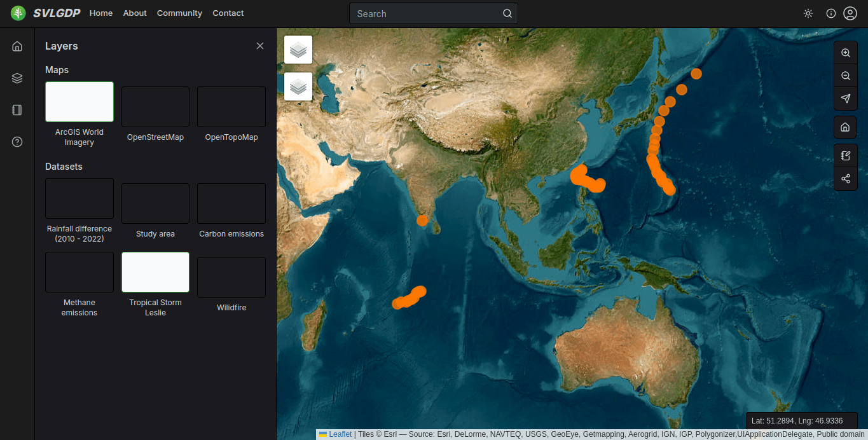Image resolution: width=868 pixels, height=440 pixels.
Task: Click the share map icon
Action: (x=845, y=179)
